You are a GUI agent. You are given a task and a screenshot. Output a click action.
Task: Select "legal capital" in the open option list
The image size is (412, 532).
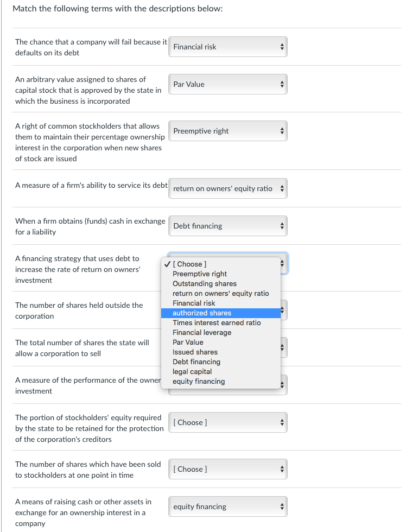click(193, 371)
